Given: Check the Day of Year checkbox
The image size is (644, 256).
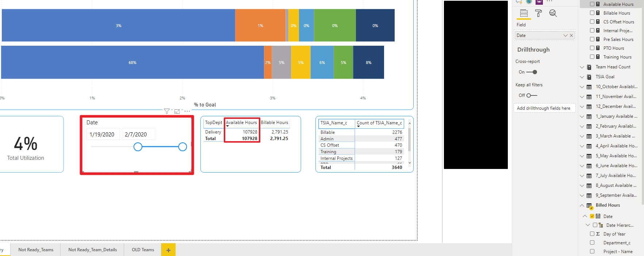Looking at the screenshot, I should (x=592, y=234).
